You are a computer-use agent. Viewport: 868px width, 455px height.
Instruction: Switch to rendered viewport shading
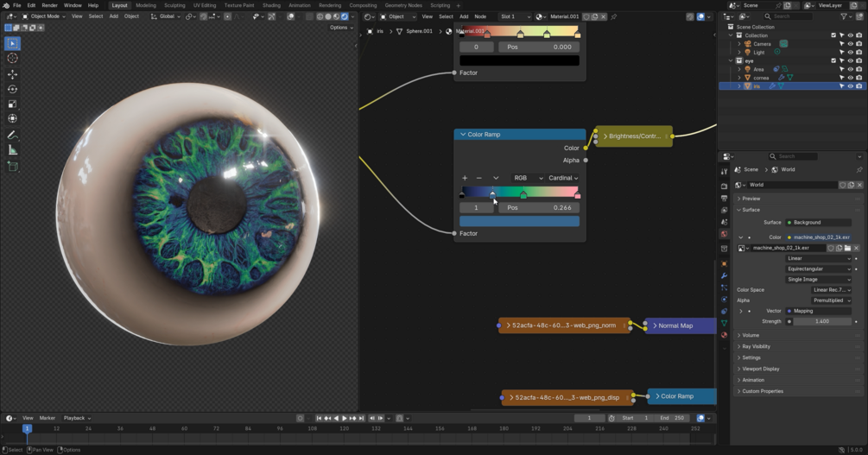pos(345,16)
